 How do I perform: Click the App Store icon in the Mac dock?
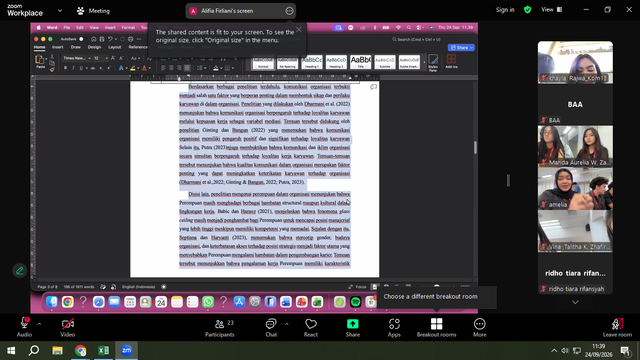pyautogui.click(x=239, y=302)
